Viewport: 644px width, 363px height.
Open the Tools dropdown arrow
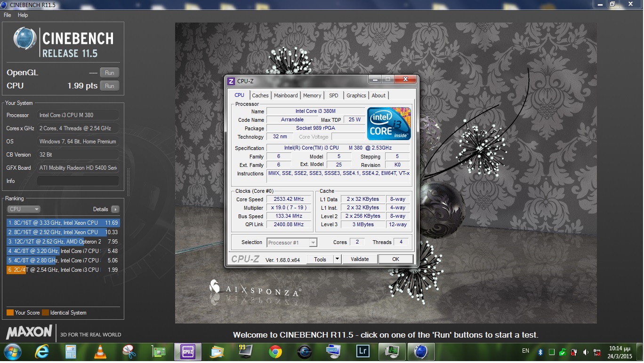point(337,259)
